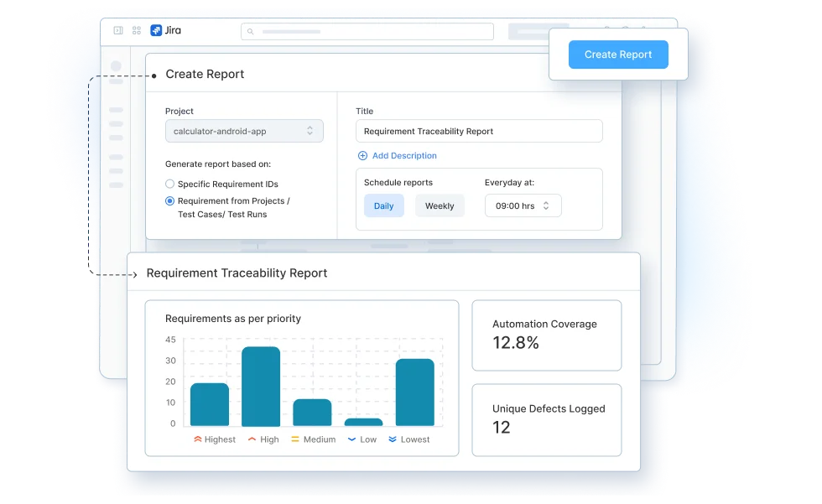
Task: Select Requirement from Projects / Test Cases option
Action: tap(169, 200)
